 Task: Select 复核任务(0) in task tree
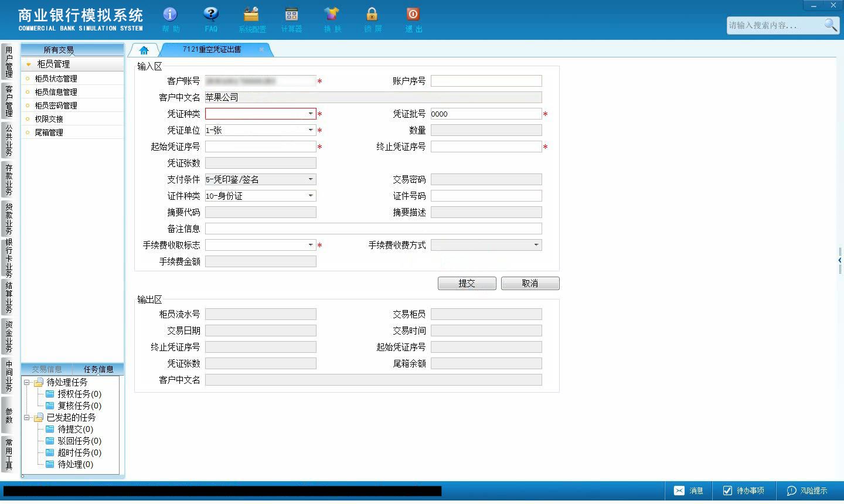(x=79, y=406)
